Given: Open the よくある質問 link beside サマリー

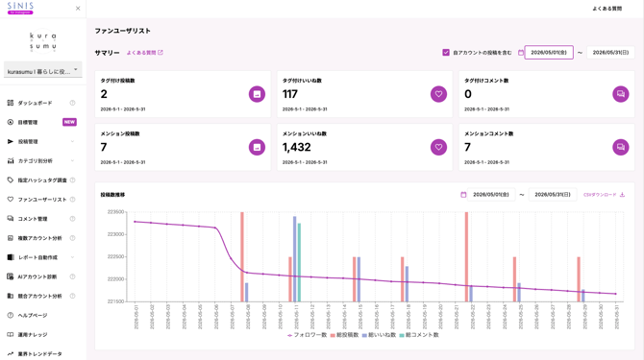Looking at the screenshot, I should (x=144, y=53).
